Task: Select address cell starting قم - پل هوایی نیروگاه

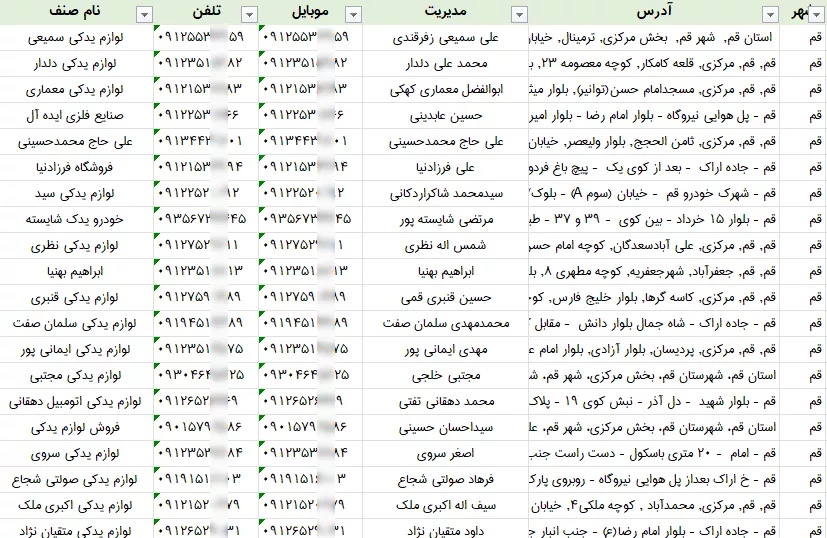Action: 654,116
